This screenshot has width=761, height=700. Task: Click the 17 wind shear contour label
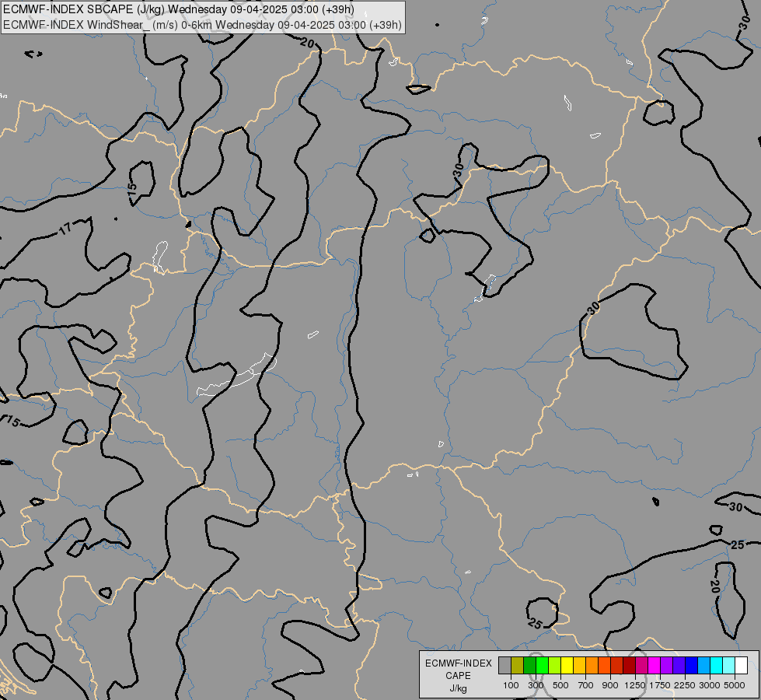click(x=65, y=229)
